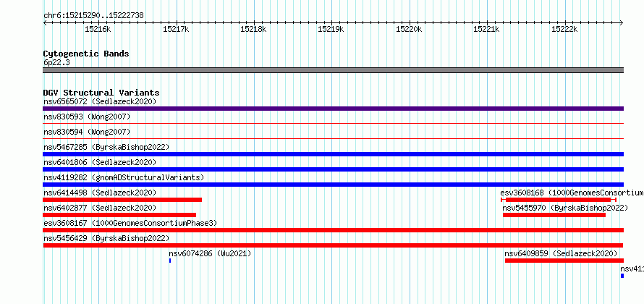Open nsv830593 (Wong2007) variant label
Viewport: 644px width, 304px height.
click(x=87, y=117)
